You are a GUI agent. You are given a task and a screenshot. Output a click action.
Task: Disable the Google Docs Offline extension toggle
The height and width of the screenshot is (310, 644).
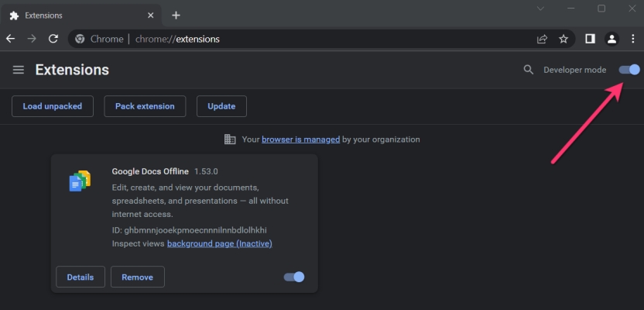click(x=294, y=277)
